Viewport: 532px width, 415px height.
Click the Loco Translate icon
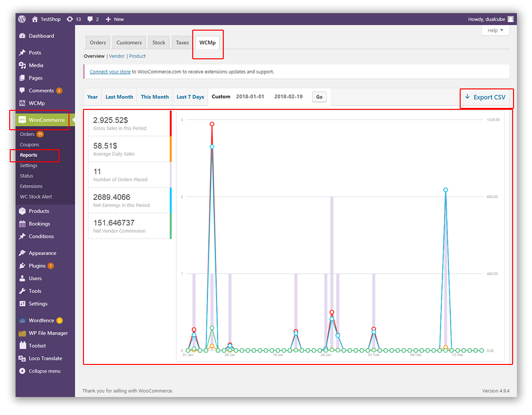[x=22, y=358]
